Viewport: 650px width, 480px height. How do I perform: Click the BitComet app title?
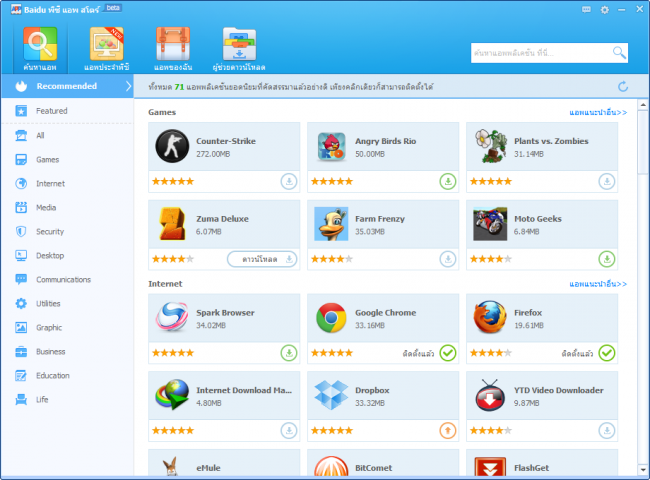pyautogui.click(x=374, y=468)
